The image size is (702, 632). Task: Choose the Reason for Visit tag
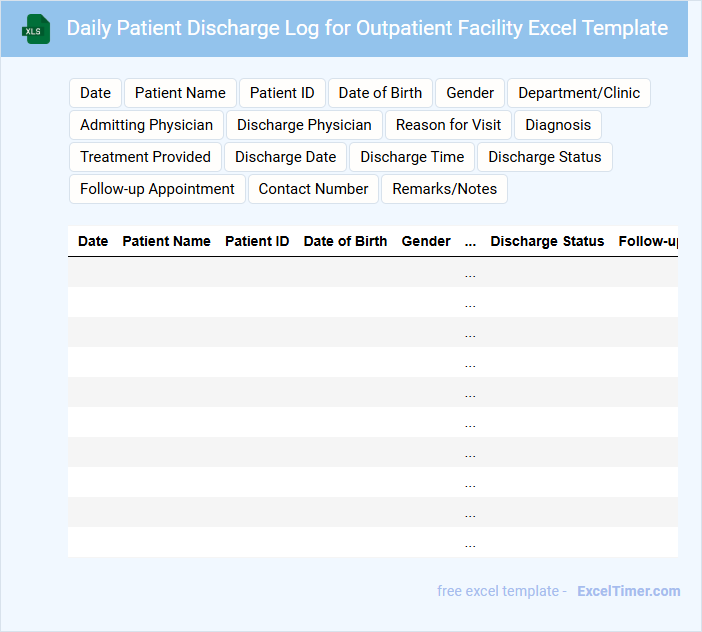pos(448,125)
